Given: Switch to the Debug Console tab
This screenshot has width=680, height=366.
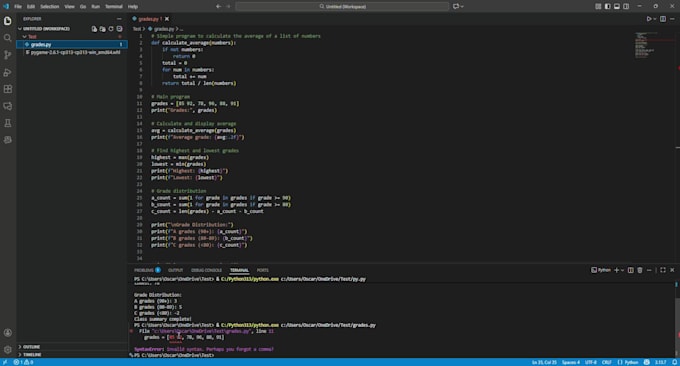Looking at the screenshot, I should tap(206, 270).
